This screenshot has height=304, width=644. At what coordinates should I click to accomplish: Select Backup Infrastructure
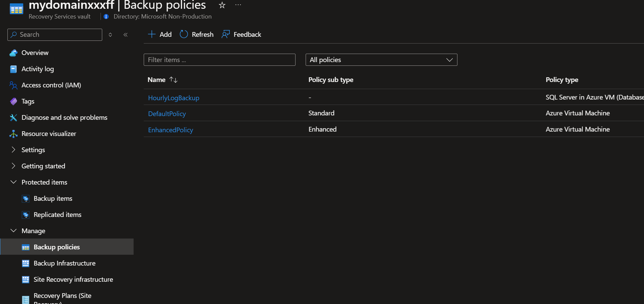(x=65, y=264)
